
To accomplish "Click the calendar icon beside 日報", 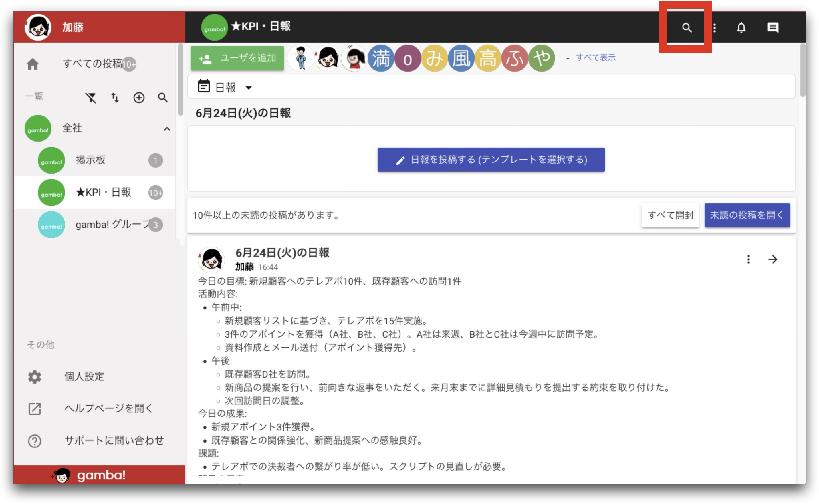I will [204, 86].
